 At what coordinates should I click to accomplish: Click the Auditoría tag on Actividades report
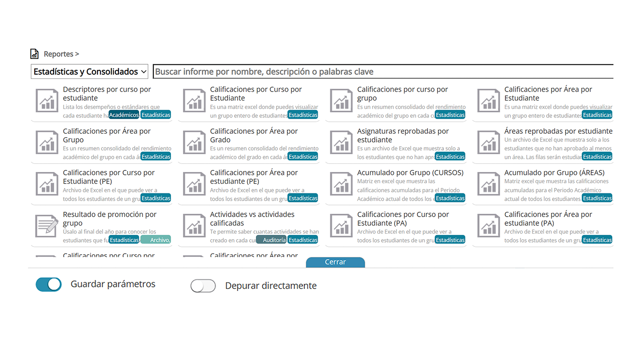coord(271,240)
